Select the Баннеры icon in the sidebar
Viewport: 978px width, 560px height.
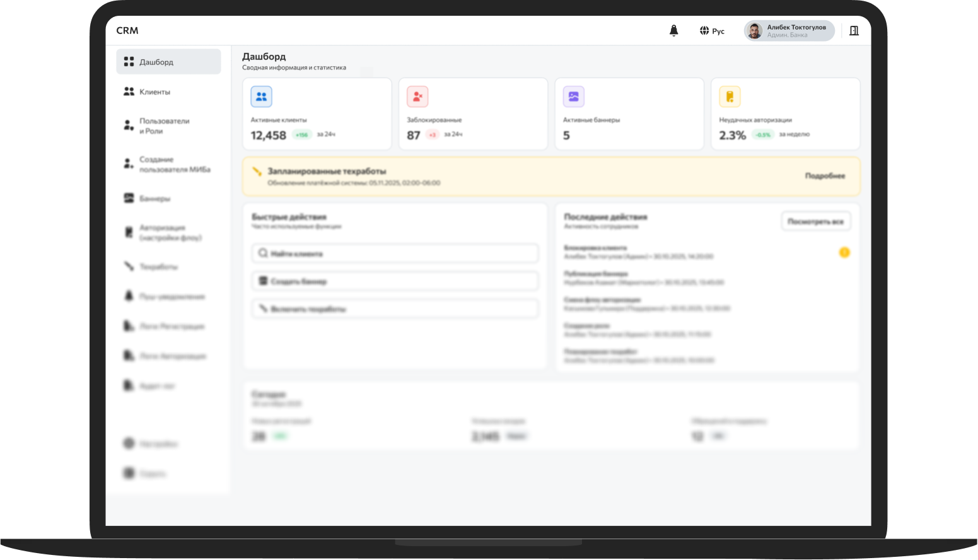click(x=129, y=197)
